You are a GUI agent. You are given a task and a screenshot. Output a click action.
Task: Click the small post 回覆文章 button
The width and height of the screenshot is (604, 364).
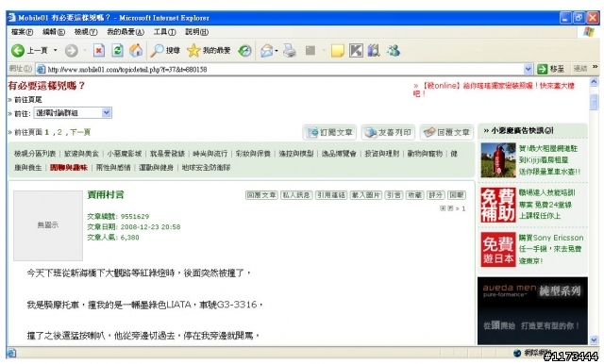(x=261, y=195)
